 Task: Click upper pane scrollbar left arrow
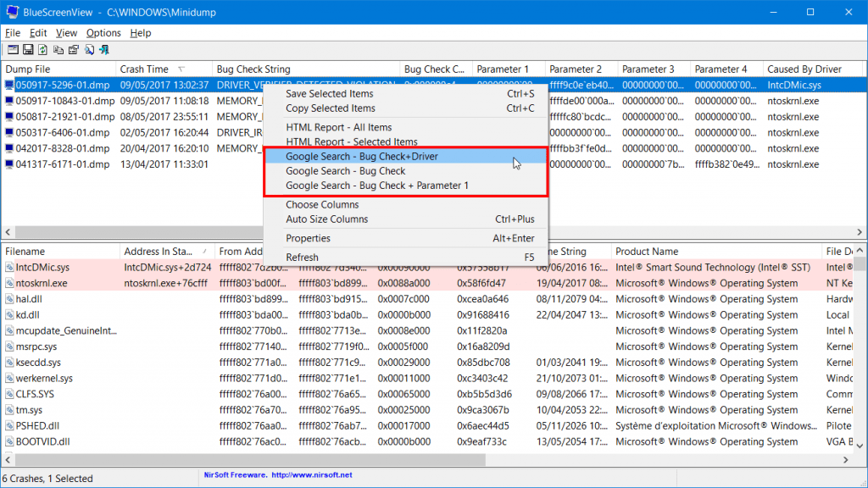coord(8,232)
